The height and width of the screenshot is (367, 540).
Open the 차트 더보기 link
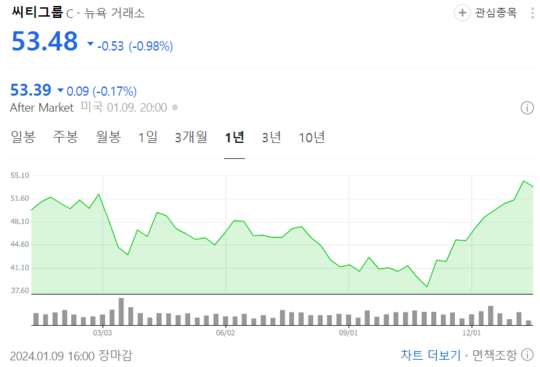(x=430, y=355)
